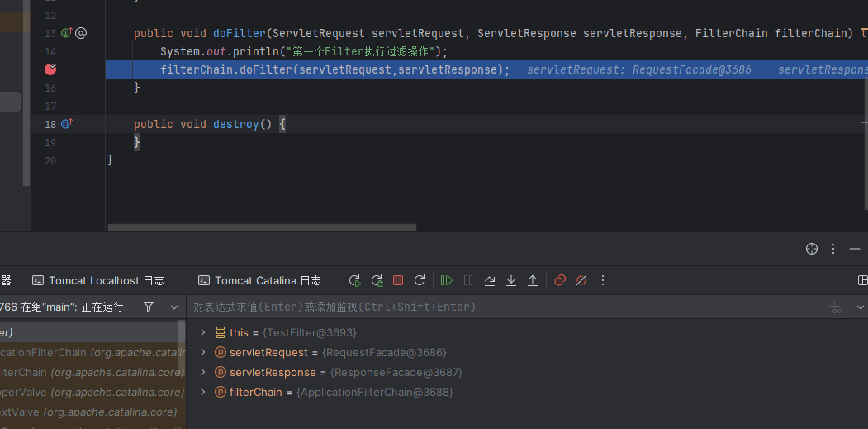Click the implements gutter icon at line 13
The width and height of the screenshot is (868, 429).
click(x=67, y=34)
